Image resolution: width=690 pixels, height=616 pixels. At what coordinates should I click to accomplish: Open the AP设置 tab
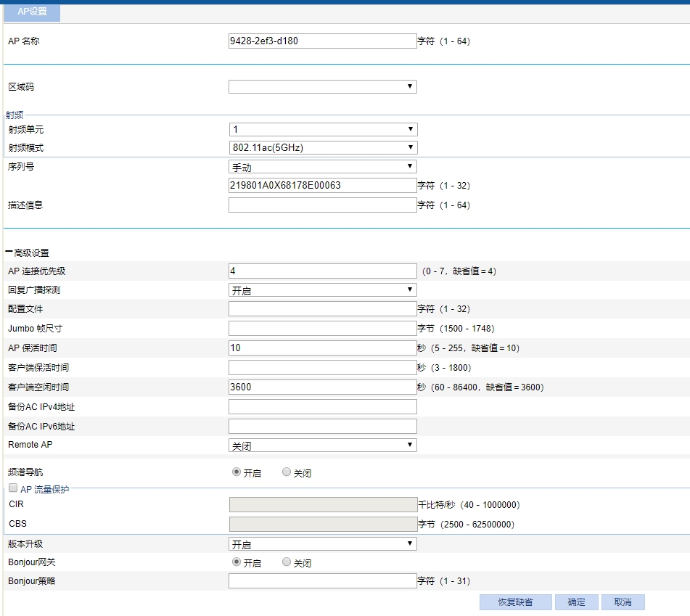tap(32, 12)
